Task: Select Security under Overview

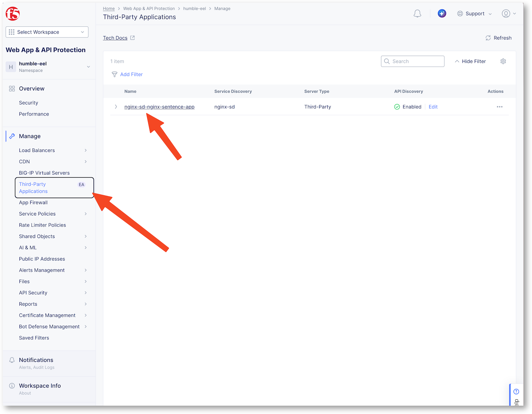Action: tap(28, 103)
